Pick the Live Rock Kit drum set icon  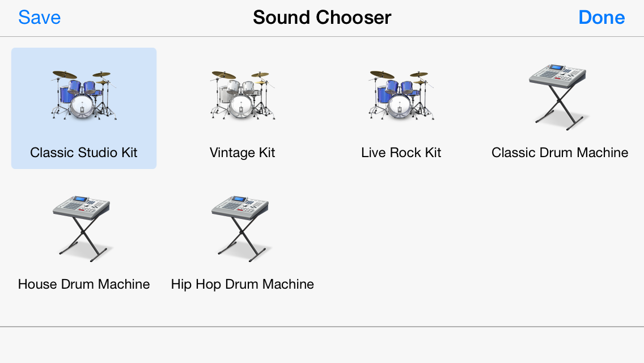pos(401,95)
